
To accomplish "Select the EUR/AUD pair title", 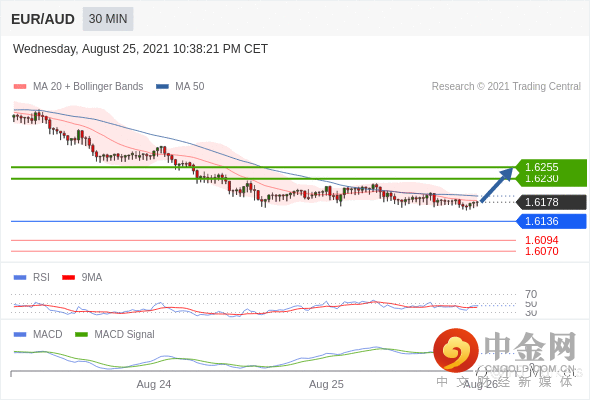I will (x=43, y=19).
